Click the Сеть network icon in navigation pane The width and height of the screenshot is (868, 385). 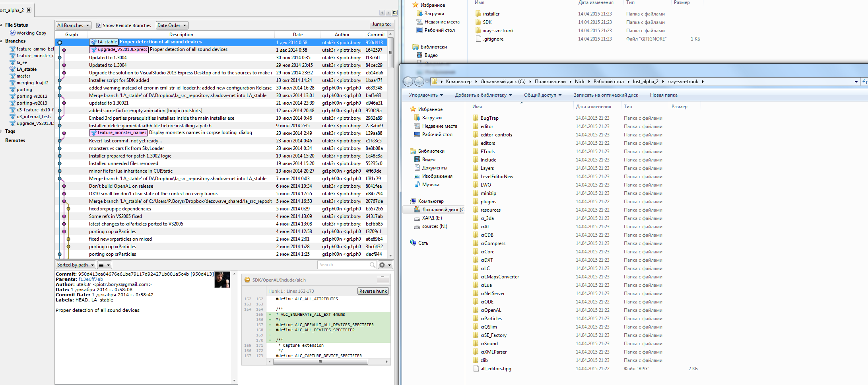413,243
